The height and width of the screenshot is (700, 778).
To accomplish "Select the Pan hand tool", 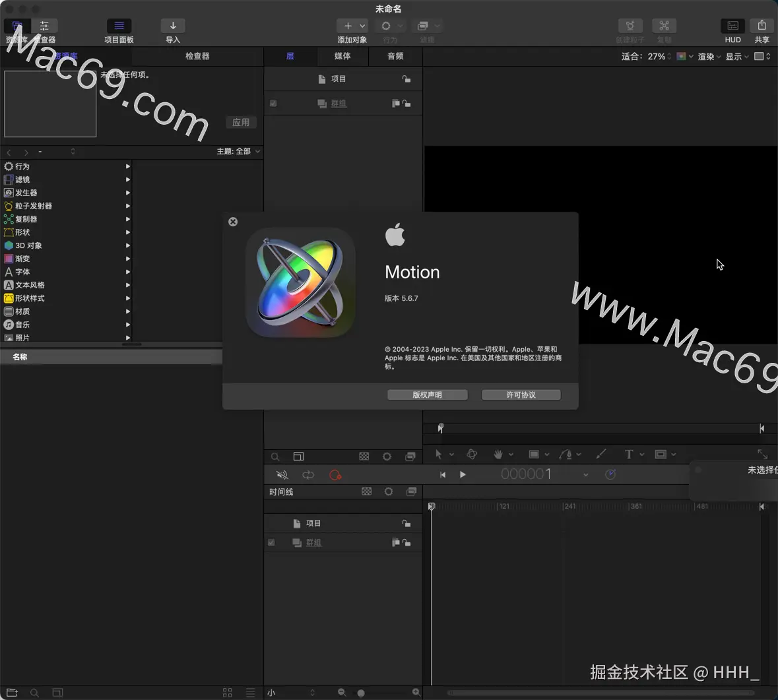I will pos(498,454).
